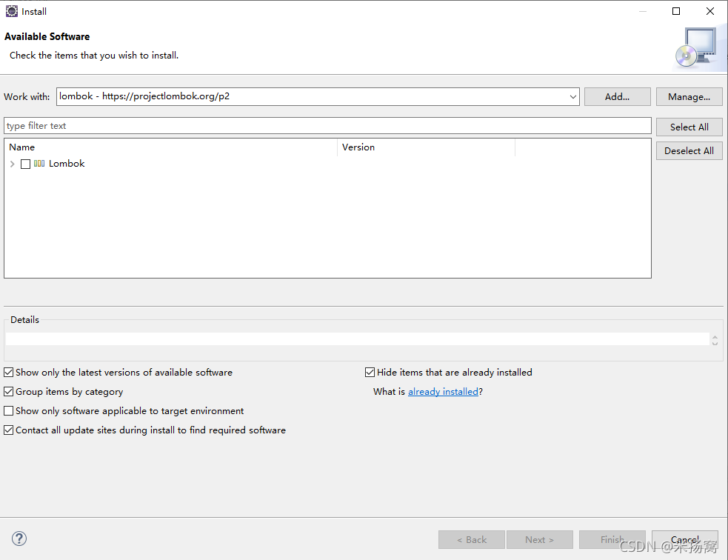The image size is (728, 560).
Task: Focus the type filter text field
Action: [328, 125]
